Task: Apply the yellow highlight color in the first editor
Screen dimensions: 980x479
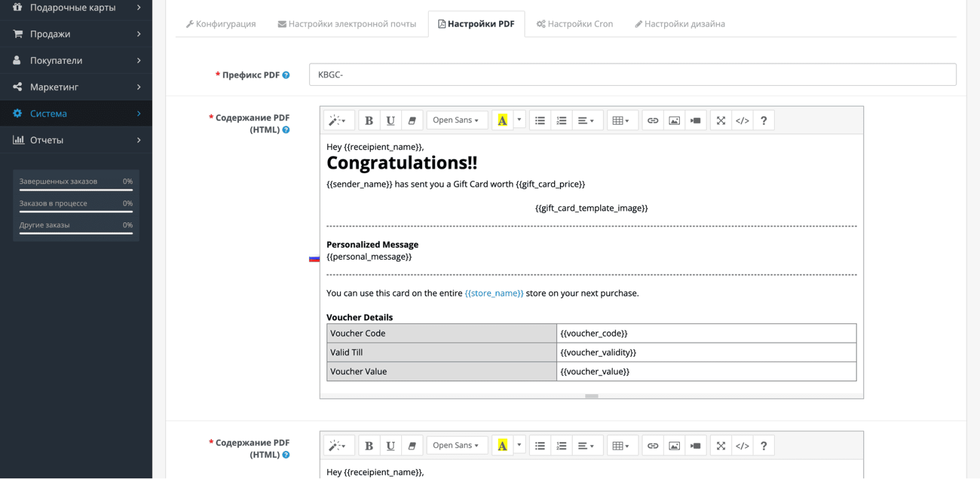Action: coord(502,121)
